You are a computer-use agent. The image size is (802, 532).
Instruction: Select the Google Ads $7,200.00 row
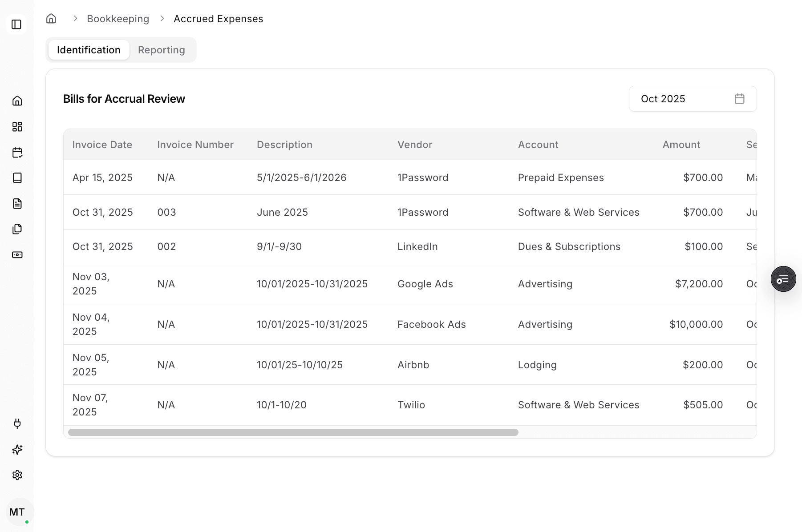tap(401, 283)
